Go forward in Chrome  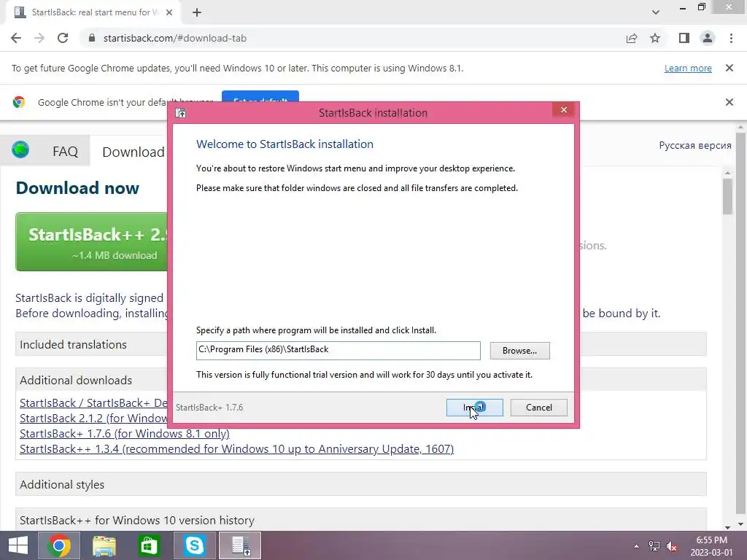click(39, 38)
